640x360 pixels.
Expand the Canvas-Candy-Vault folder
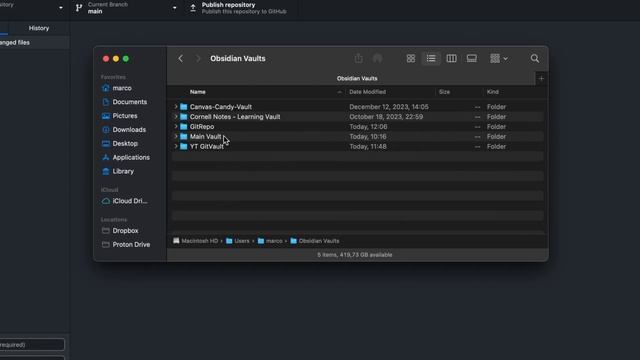click(176, 107)
